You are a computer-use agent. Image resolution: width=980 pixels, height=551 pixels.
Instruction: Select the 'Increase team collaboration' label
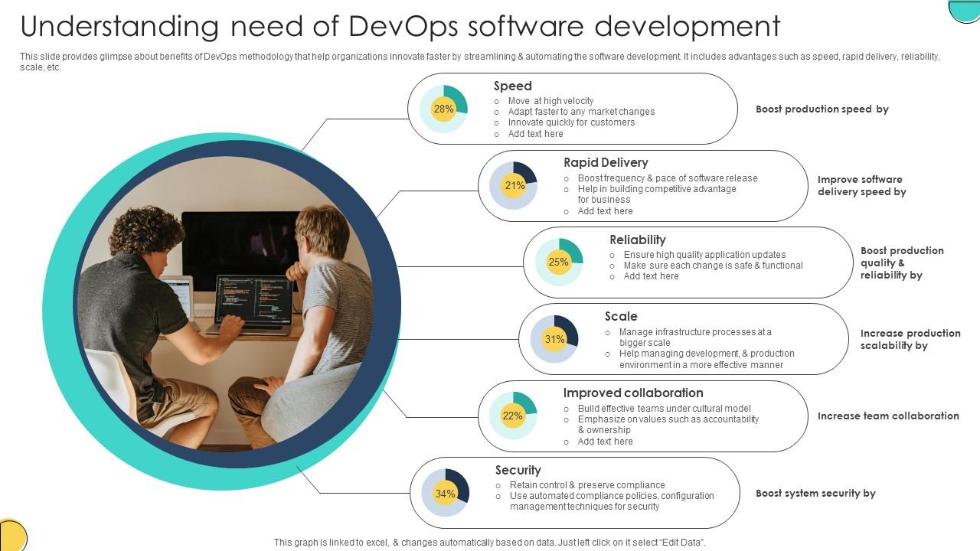pyautogui.click(x=888, y=416)
